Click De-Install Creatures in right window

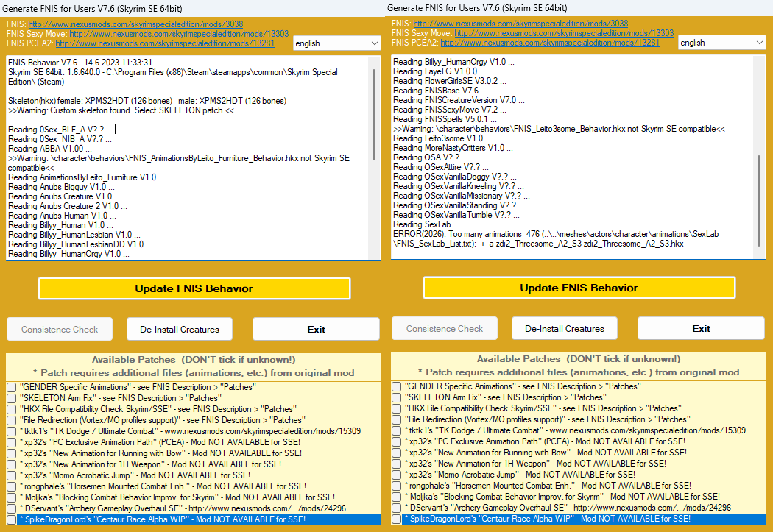click(565, 329)
